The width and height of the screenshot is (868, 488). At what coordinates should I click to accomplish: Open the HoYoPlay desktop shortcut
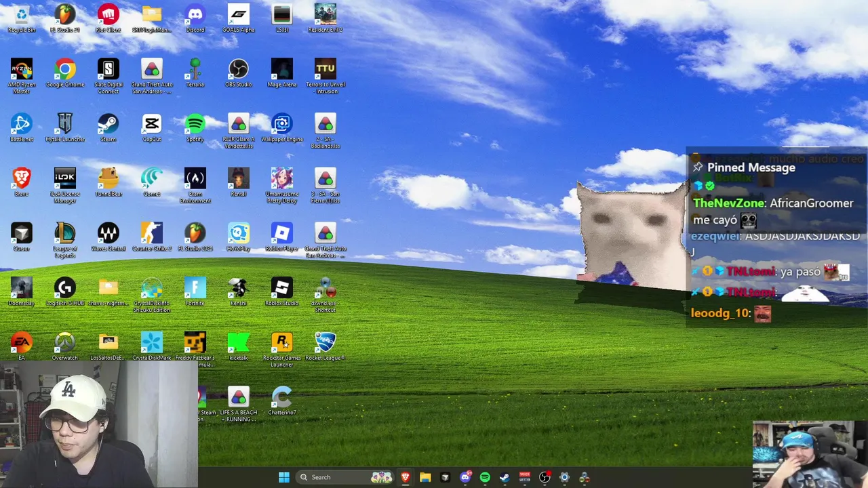pyautogui.click(x=239, y=238)
